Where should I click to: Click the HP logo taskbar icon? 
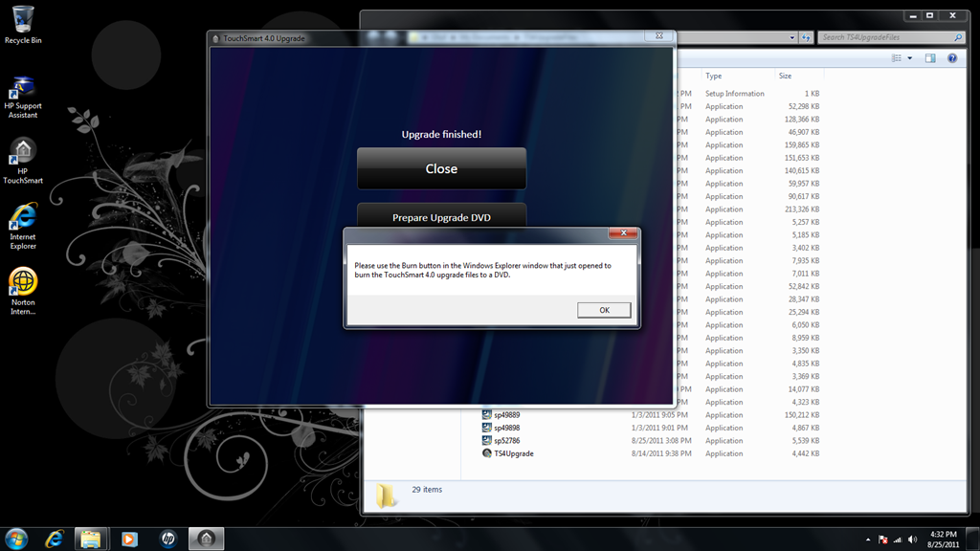click(x=167, y=539)
